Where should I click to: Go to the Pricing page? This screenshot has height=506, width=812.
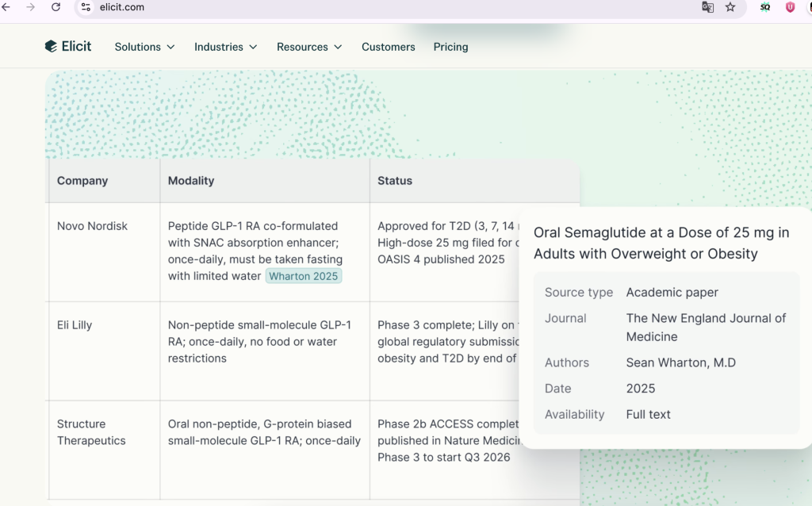click(x=450, y=47)
